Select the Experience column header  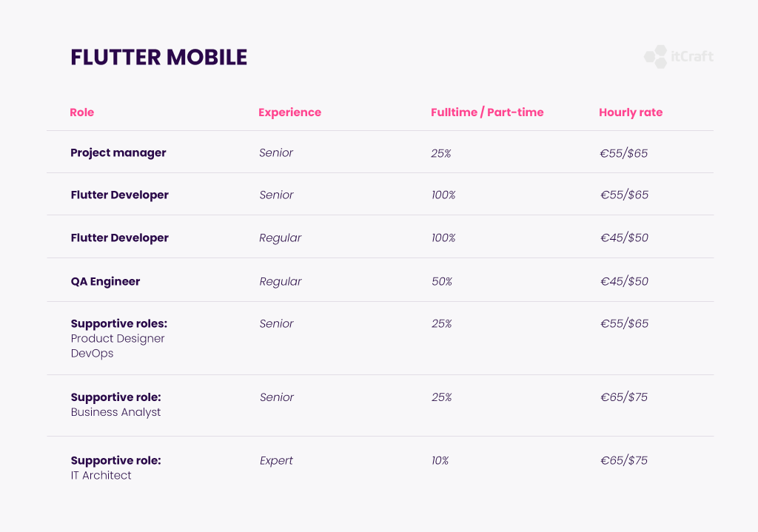coord(289,112)
